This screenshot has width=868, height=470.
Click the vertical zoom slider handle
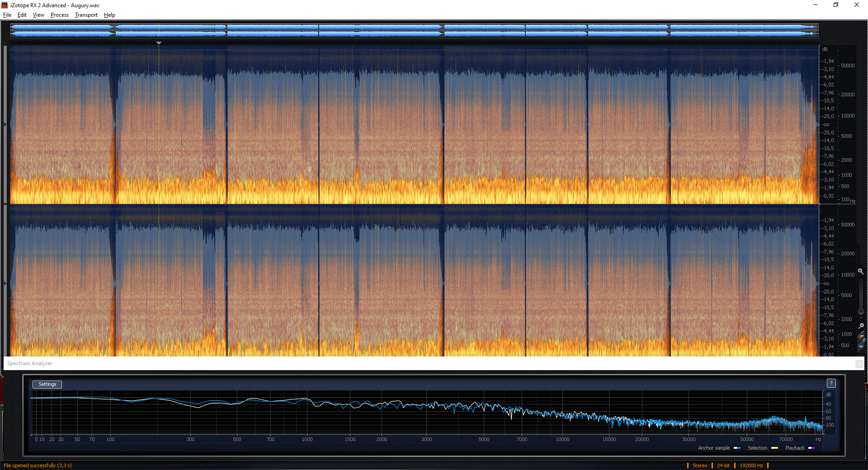[861, 311]
